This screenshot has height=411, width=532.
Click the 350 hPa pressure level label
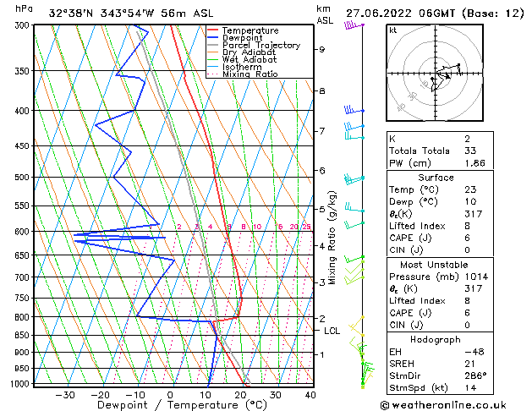click(x=24, y=71)
